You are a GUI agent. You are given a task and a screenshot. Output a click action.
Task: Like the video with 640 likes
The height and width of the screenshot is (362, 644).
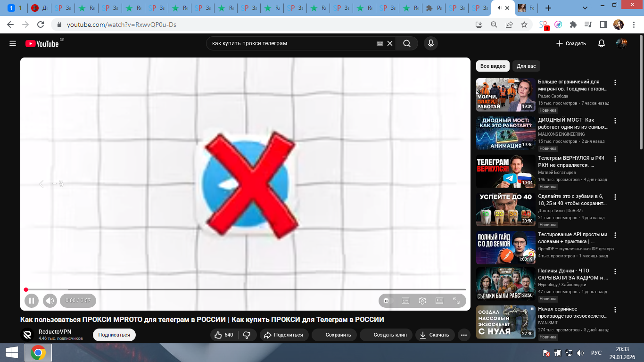(x=224, y=335)
